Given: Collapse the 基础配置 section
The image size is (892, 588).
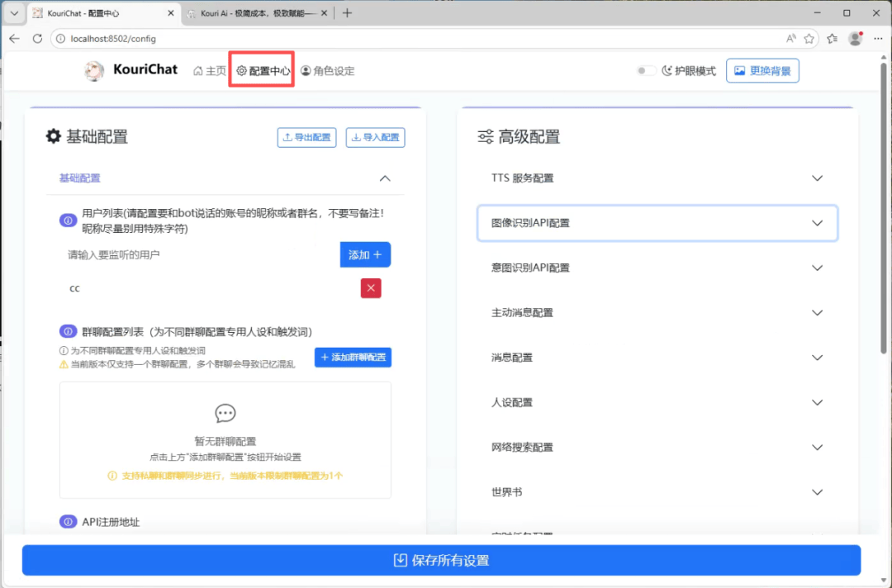Looking at the screenshot, I should 384,178.
